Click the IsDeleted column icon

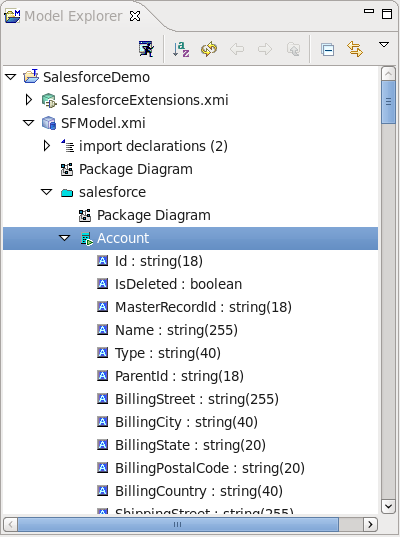(102, 284)
